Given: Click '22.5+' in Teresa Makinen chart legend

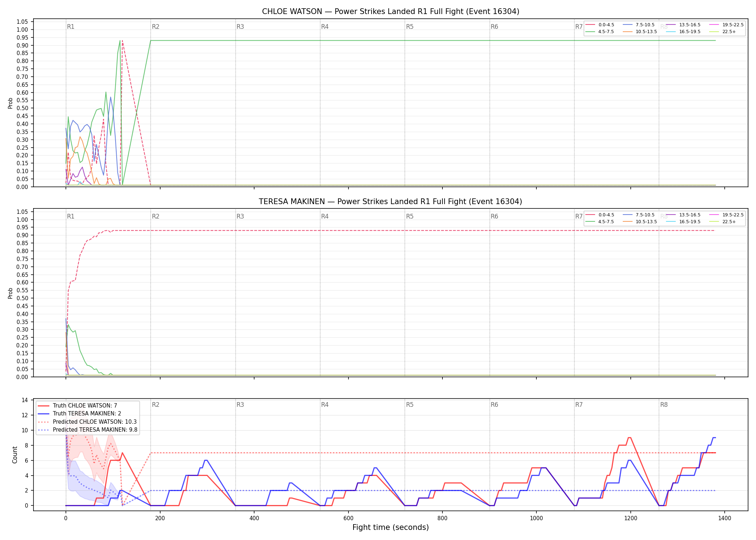Looking at the screenshot, I should coord(729,222).
